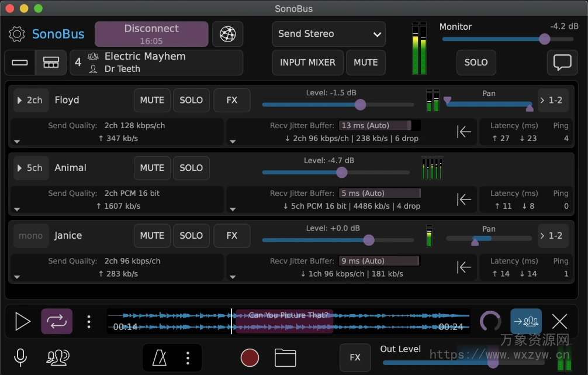The image size is (588, 375).
Task: Enable loop playback for the loaded file
Action: coord(56,321)
